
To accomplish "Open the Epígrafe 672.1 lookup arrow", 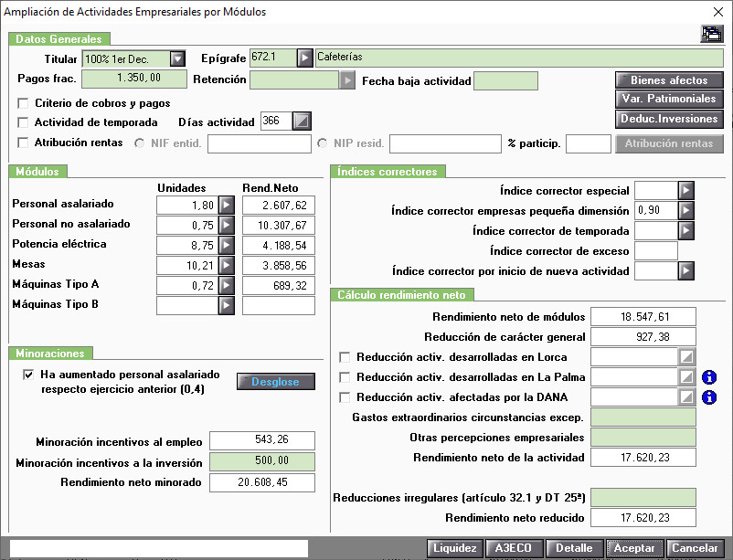I will point(304,58).
